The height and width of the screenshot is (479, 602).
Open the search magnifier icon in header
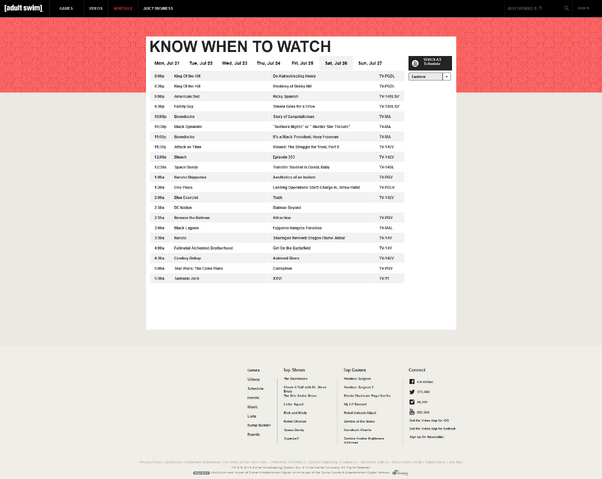566,8
